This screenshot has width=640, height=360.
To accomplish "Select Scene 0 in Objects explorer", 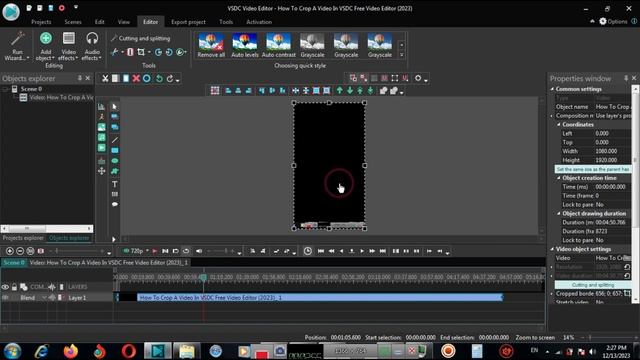I will tap(31, 89).
